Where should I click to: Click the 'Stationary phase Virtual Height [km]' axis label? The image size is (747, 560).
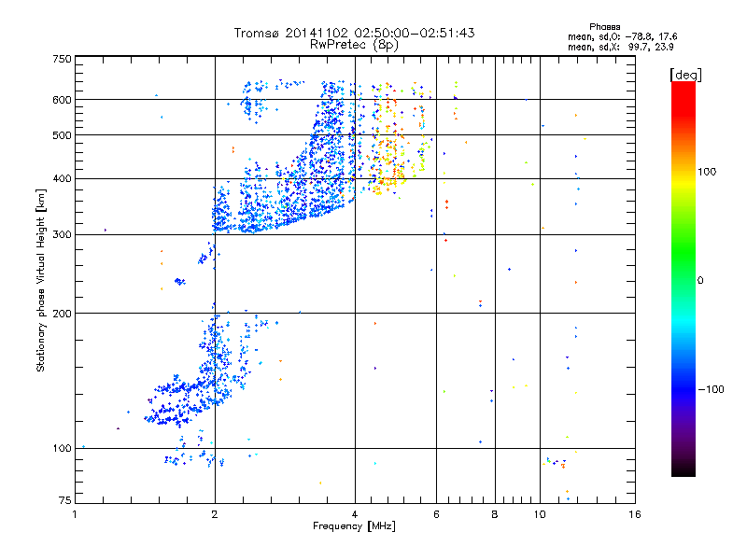pyautogui.click(x=41, y=280)
